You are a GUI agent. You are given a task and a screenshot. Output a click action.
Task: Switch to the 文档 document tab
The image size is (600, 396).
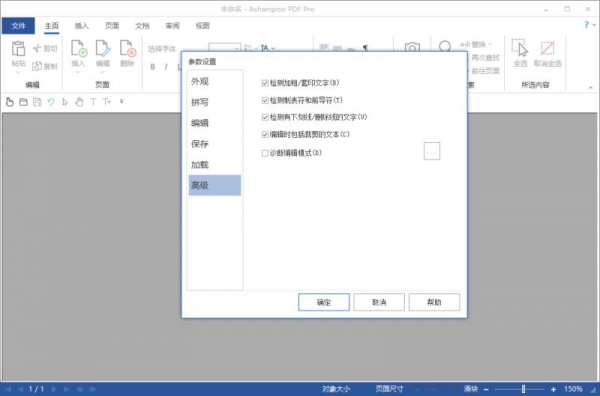(x=142, y=26)
